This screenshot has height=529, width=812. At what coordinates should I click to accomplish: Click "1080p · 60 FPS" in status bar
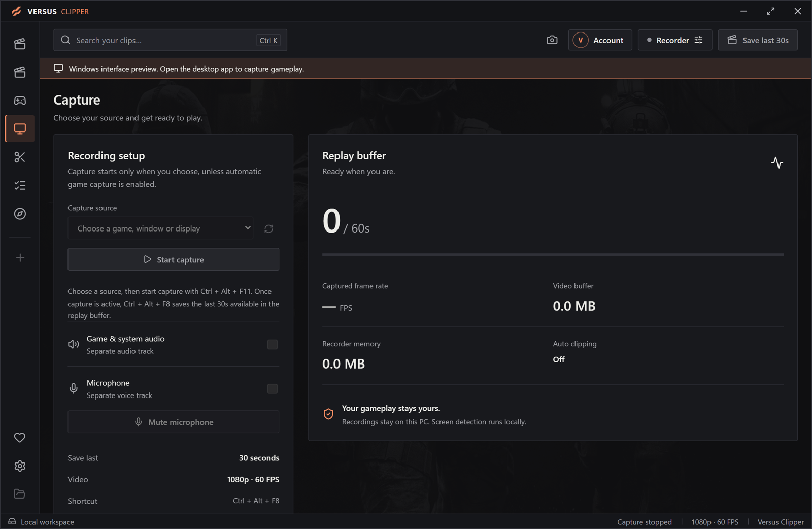point(715,522)
